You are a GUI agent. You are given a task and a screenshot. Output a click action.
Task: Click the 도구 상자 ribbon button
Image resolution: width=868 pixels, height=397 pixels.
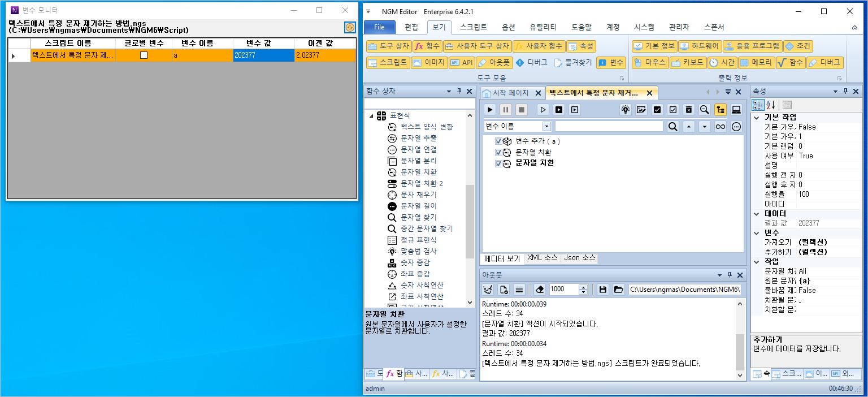click(x=388, y=46)
